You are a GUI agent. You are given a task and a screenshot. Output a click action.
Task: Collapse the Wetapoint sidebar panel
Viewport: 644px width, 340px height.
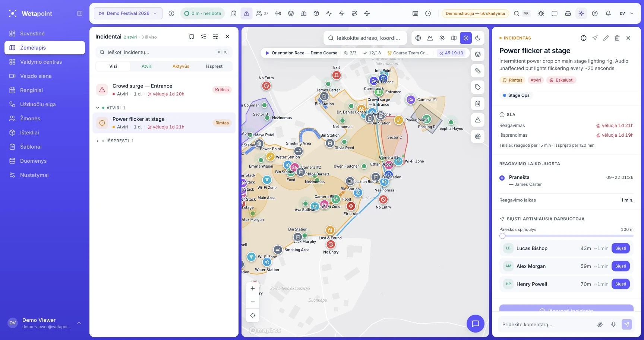click(x=79, y=13)
